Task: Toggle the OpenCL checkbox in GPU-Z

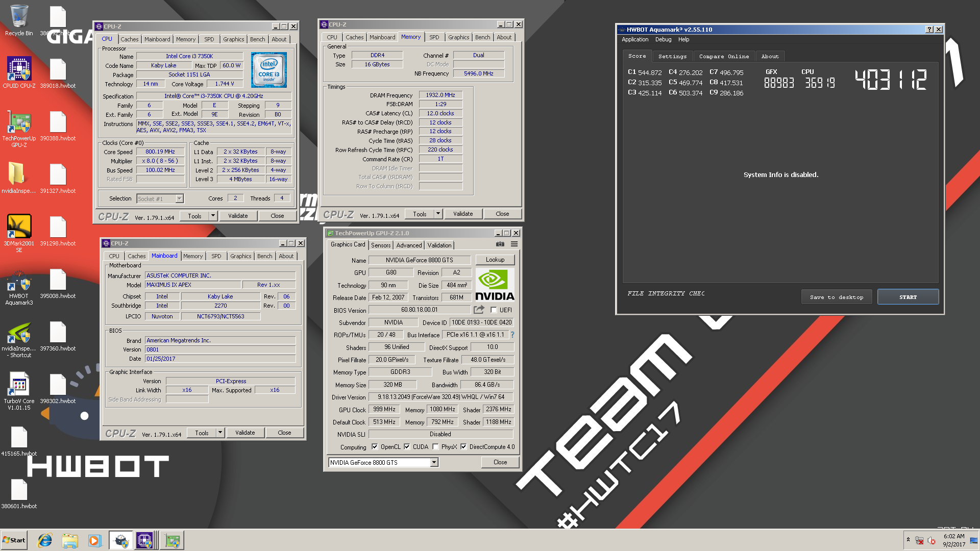Action: click(375, 447)
